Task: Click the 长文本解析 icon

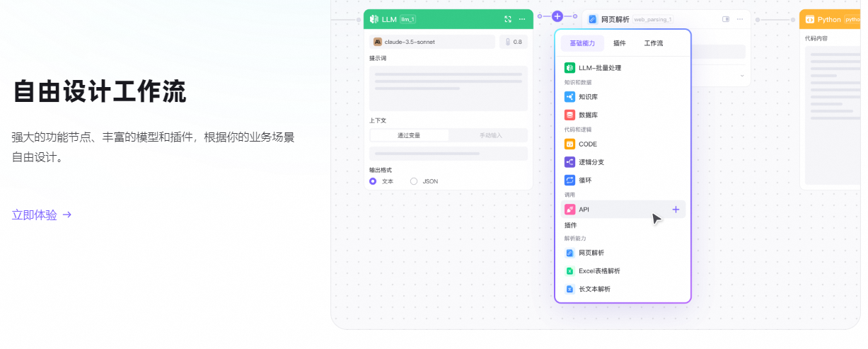Action: click(x=569, y=289)
